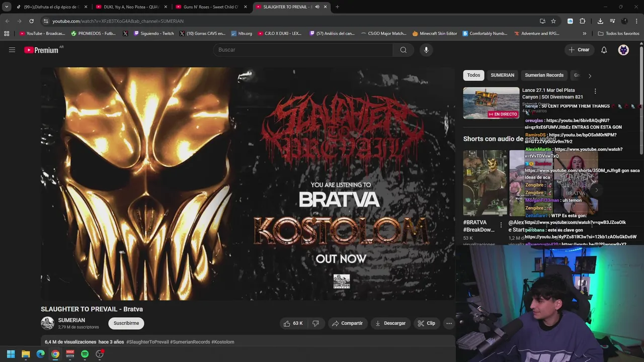Focus the Buscar search field

(x=303, y=50)
